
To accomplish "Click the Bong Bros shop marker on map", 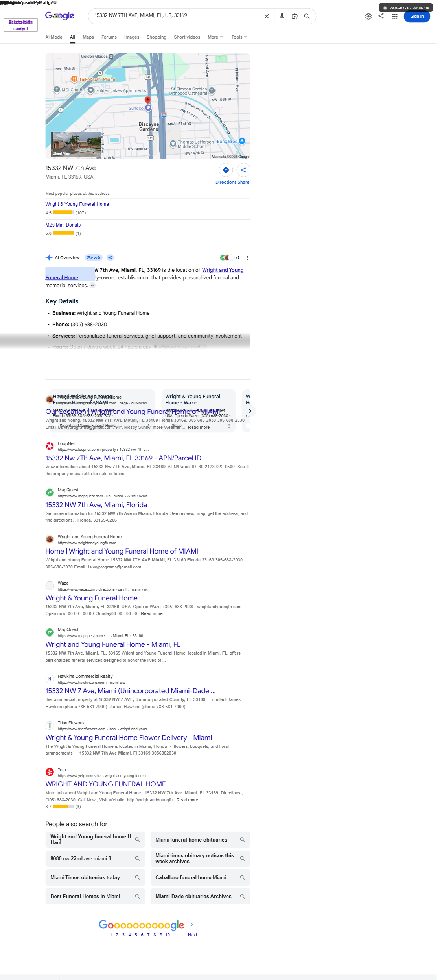I will [242, 141].
